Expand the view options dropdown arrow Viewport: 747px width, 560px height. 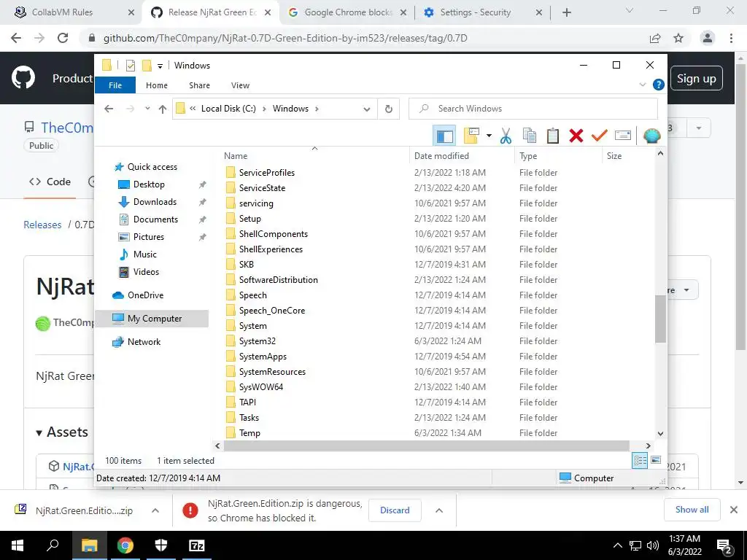pyautogui.click(x=489, y=136)
